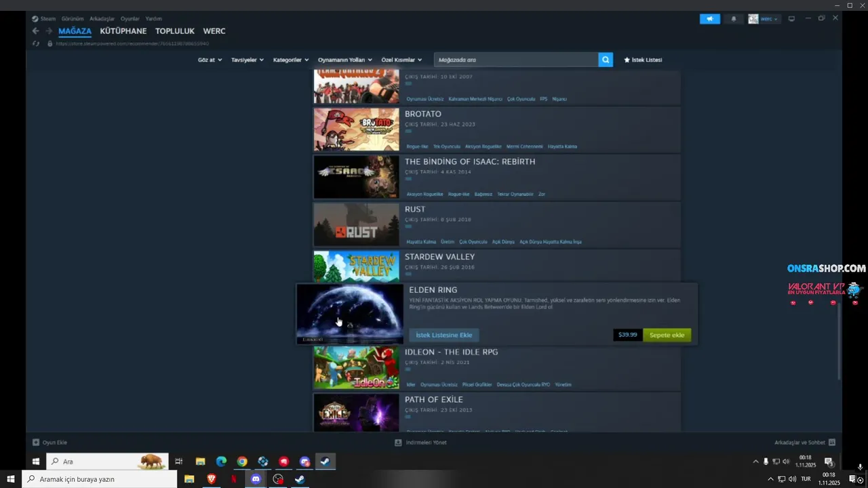
Task: Open the Yardım menu
Action: [x=153, y=19]
